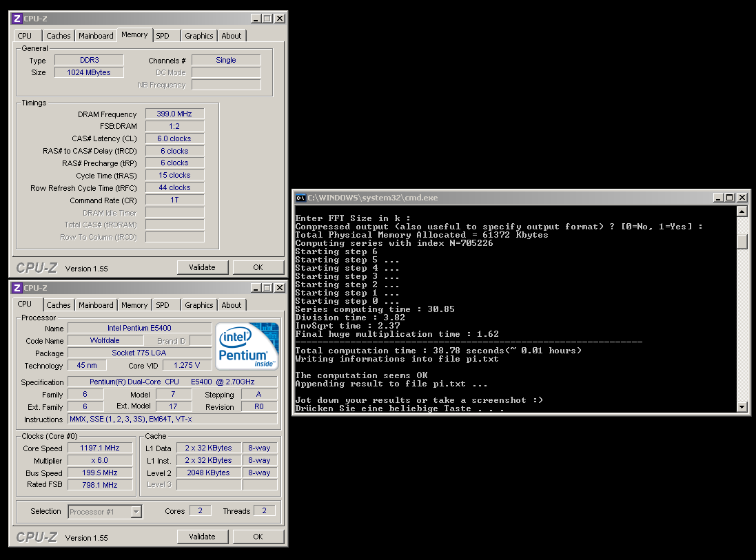Click the R0 revision value
The image size is (756, 560).
point(259,407)
